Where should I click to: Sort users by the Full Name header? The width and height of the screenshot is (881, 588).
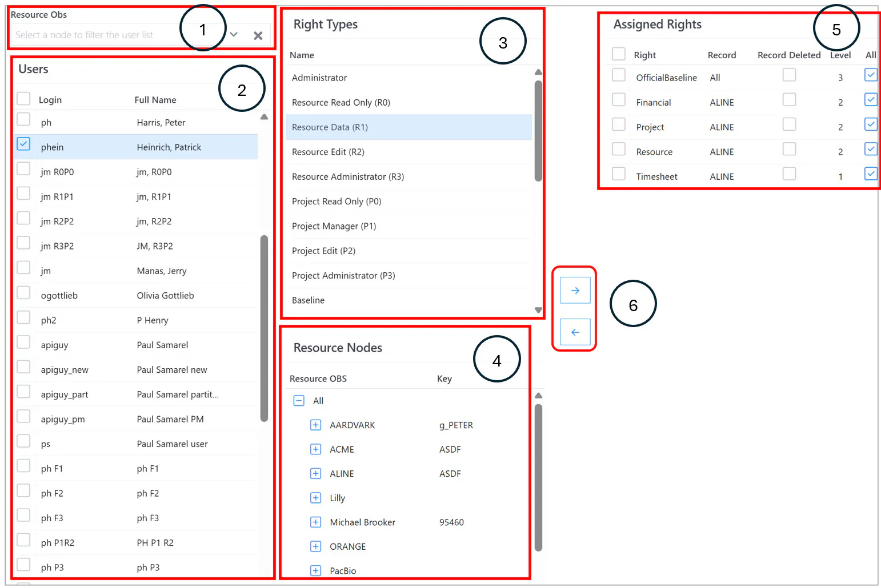point(155,100)
